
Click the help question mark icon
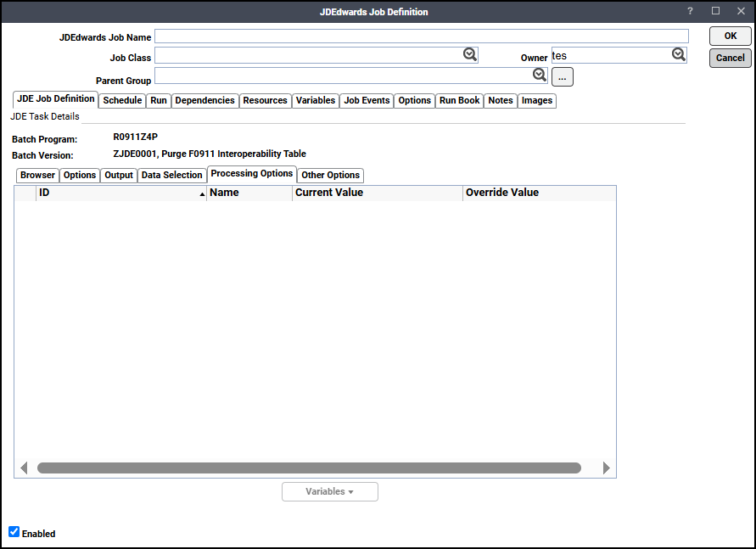pyautogui.click(x=690, y=11)
